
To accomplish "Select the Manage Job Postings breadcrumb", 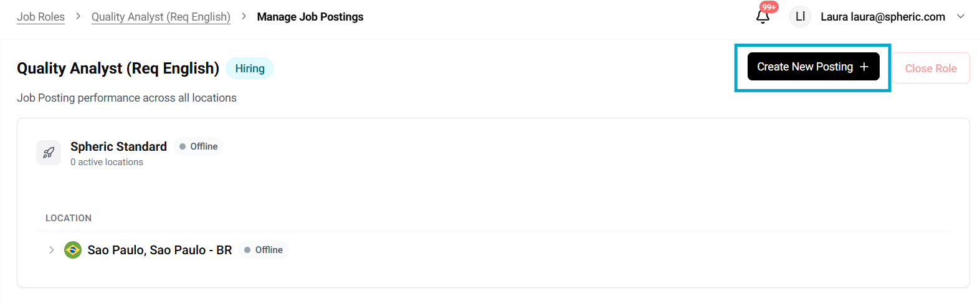I will coord(310,17).
